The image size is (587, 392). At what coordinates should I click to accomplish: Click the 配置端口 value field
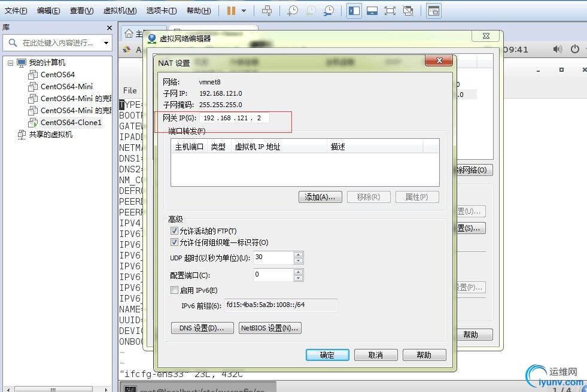pos(273,275)
